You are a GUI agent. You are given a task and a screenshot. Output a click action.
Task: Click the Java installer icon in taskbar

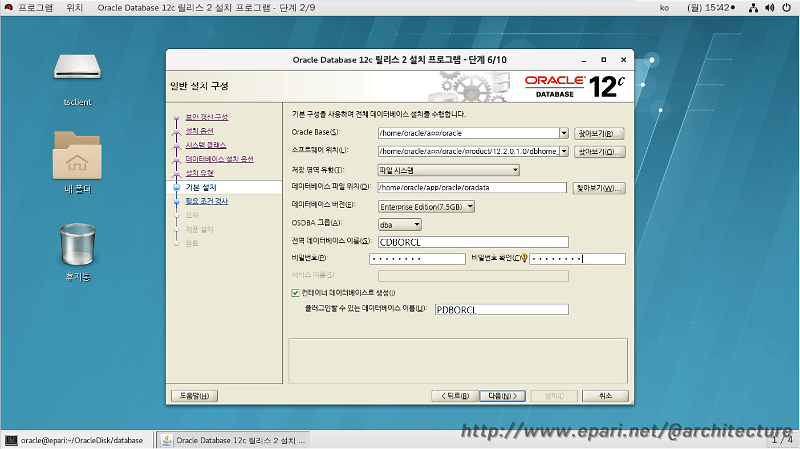[166, 440]
